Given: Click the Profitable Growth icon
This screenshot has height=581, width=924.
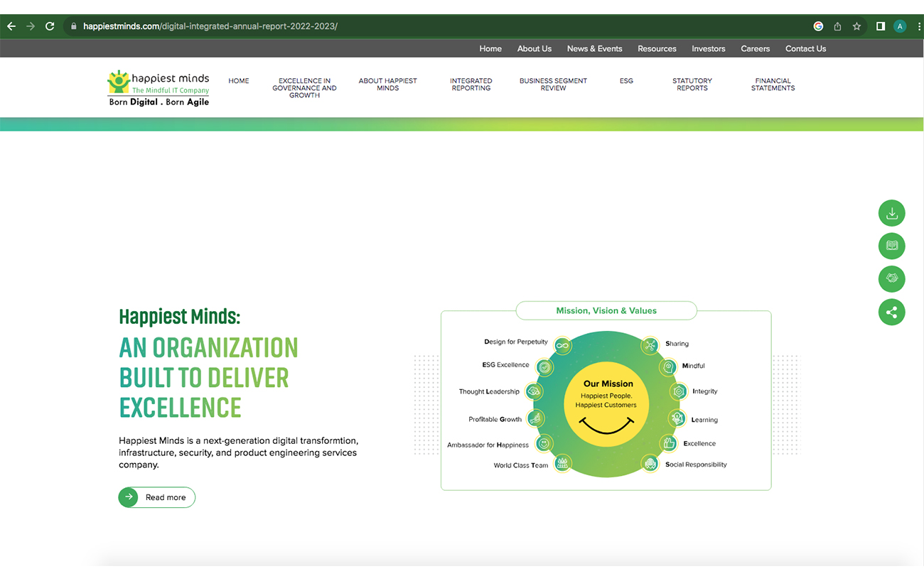Looking at the screenshot, I should pos(535,419).
